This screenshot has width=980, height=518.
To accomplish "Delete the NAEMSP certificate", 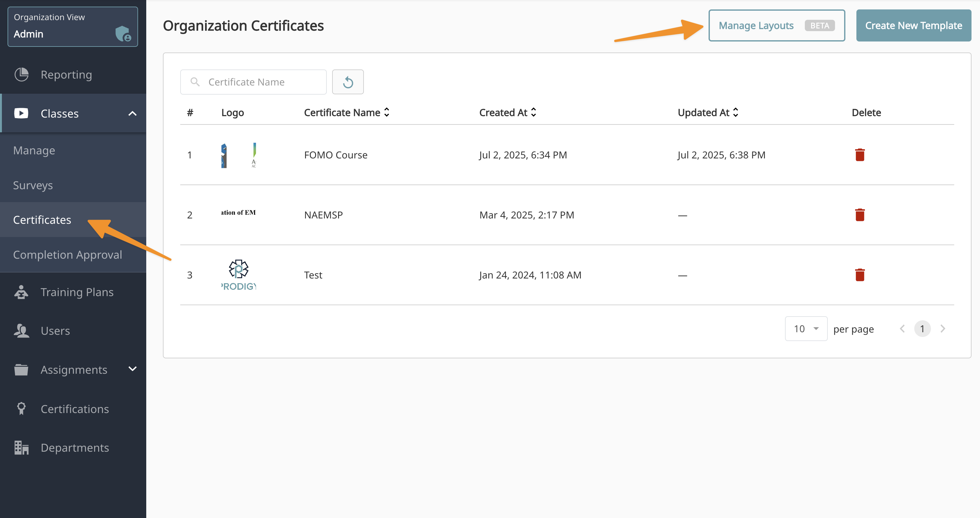I will (x=860, y=215).
